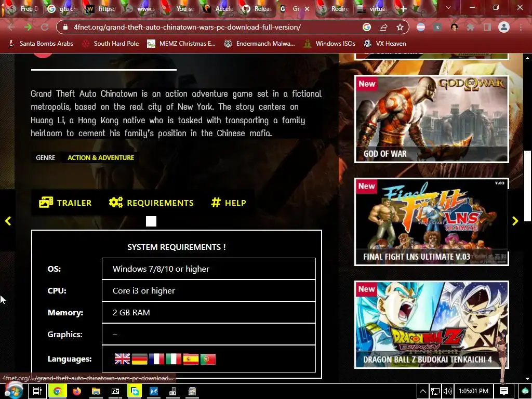Image resolution: width=532 pixels, height=399 pixels.
Task: Open 'VX Heaven' bookmark
Action: pyautogui.click(x=385, y=44)
